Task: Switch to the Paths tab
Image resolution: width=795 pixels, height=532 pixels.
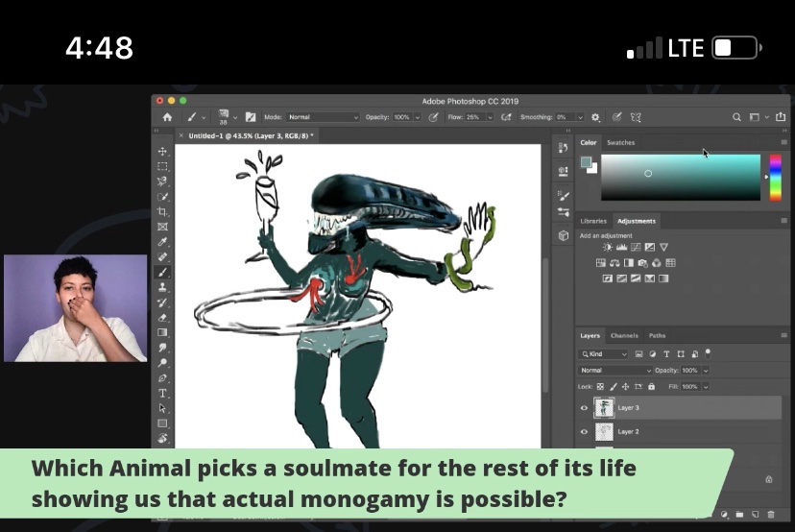Action: tap(657, 336)
